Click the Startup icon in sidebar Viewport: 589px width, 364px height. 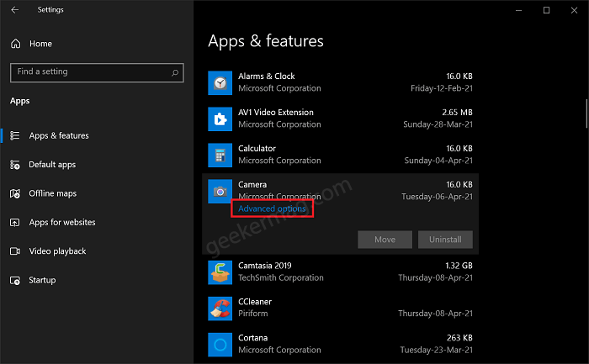coord(15,280)
